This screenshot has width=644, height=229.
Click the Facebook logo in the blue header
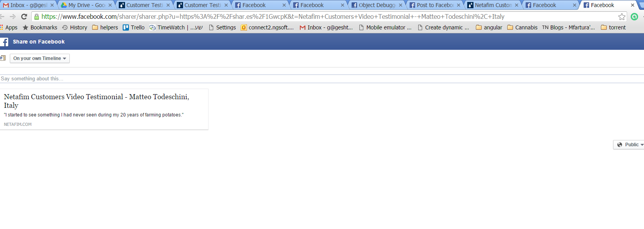point(4,42)
